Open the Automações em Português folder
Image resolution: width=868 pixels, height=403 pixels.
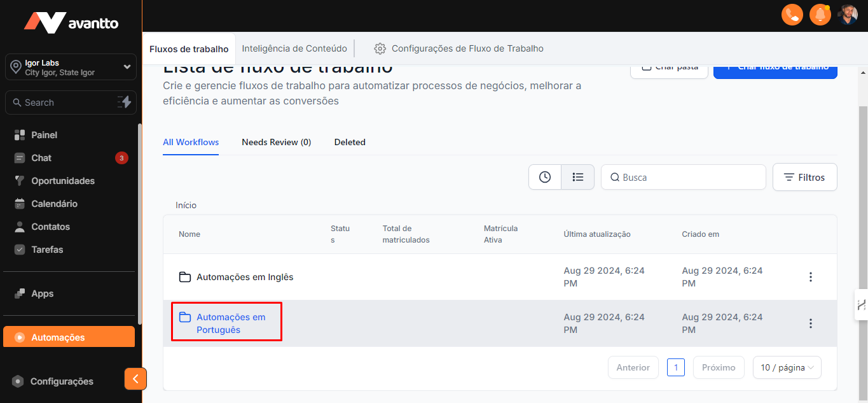pyautogui.click(x=230, y=323)
